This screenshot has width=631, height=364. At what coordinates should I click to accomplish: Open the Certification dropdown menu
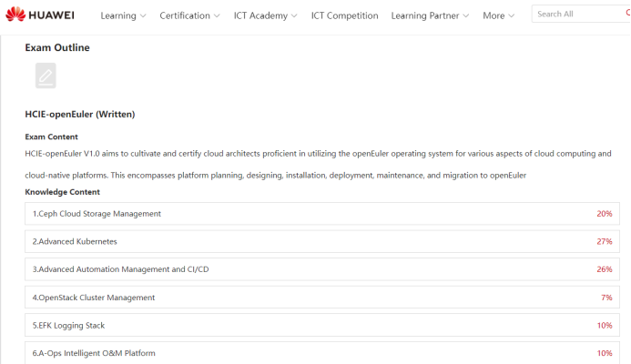[189, 15]
